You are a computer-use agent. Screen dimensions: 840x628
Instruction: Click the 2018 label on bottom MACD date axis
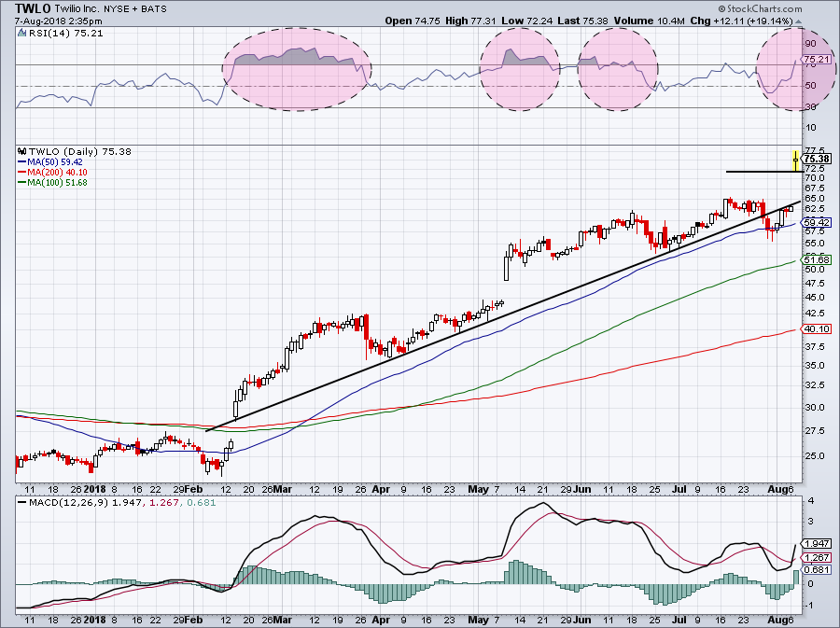(95, 620)
